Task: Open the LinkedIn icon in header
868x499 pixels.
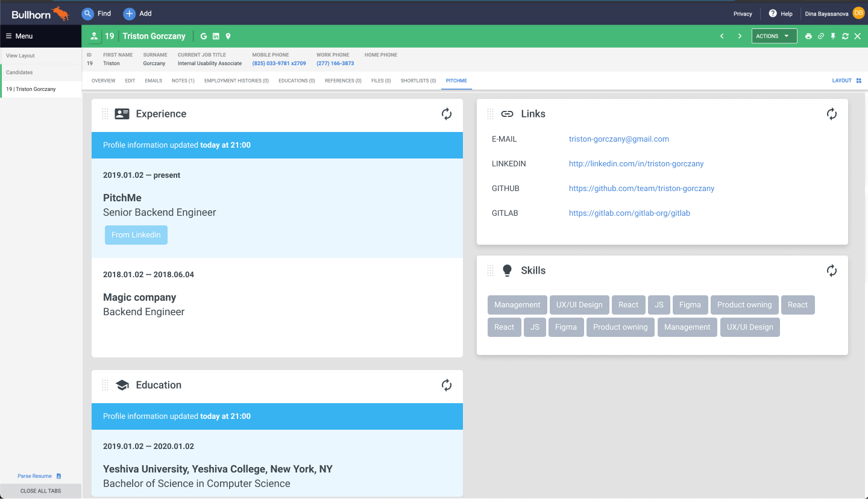Action: click(216, 36)
